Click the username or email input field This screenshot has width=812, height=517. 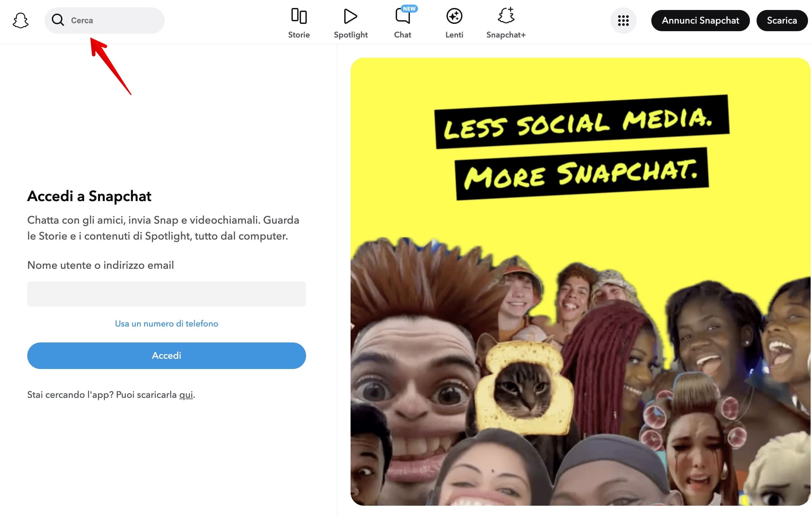[167, 294]
